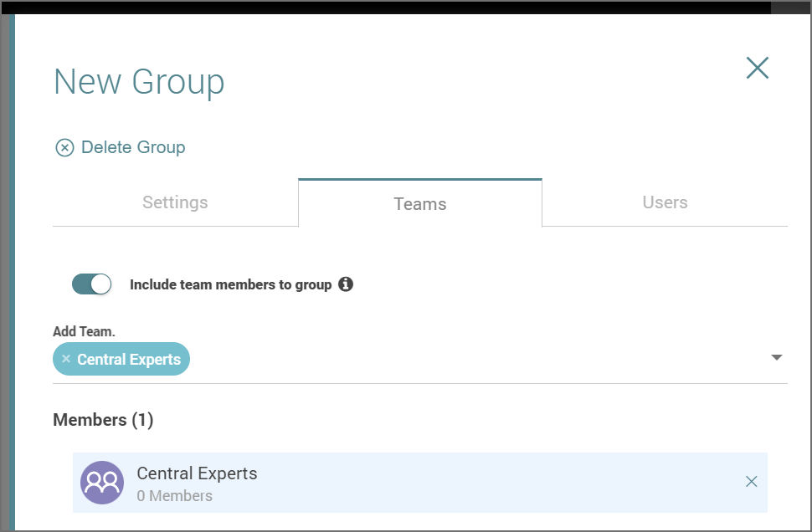Remove Central Experts from the Members list
This screenshot has height=532, width=812.
(752, 482)
